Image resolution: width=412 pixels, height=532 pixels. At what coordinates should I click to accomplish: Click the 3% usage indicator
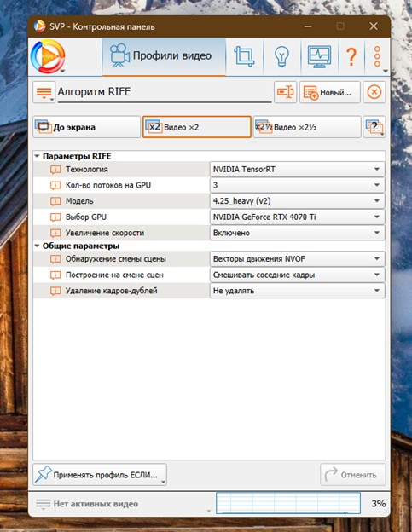tap(378, 504)
